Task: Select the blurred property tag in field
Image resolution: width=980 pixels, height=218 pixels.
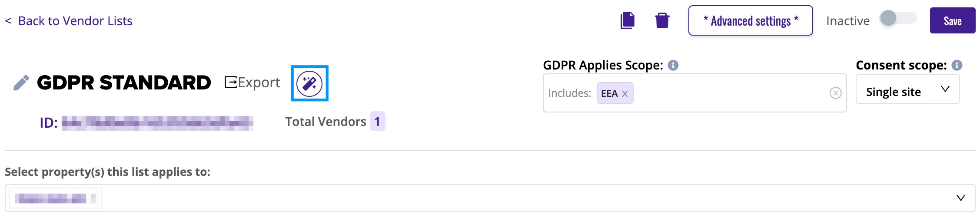Action: 56,198
